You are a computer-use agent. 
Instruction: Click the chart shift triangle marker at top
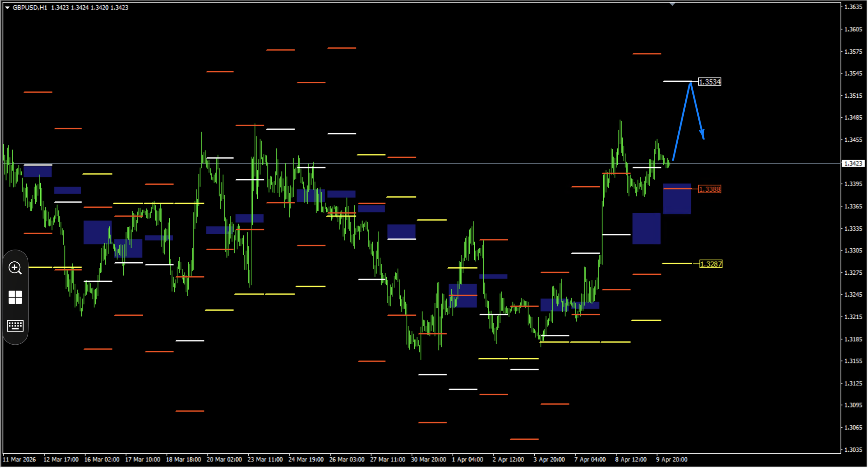pos(672,4)
